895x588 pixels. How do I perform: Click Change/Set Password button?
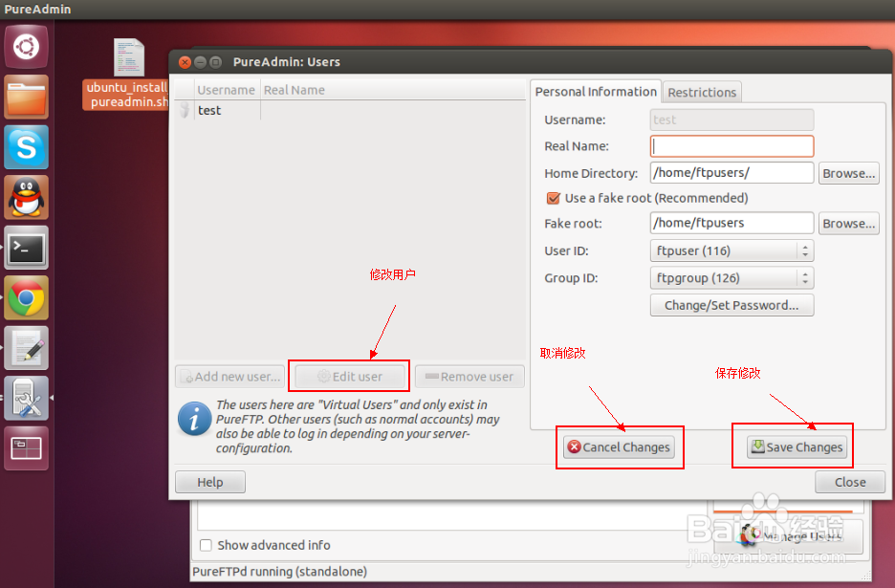[731, 305]
